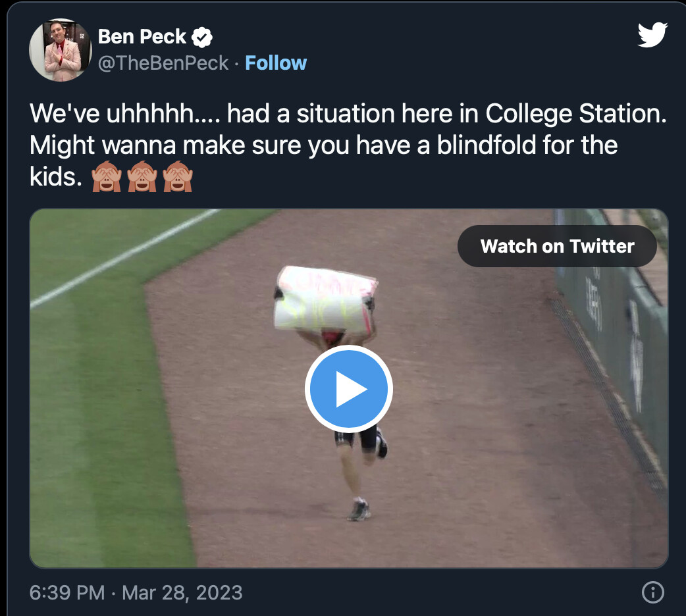Click the runner's shoe in the video
686x616 pixels.
tap(359, 511)
